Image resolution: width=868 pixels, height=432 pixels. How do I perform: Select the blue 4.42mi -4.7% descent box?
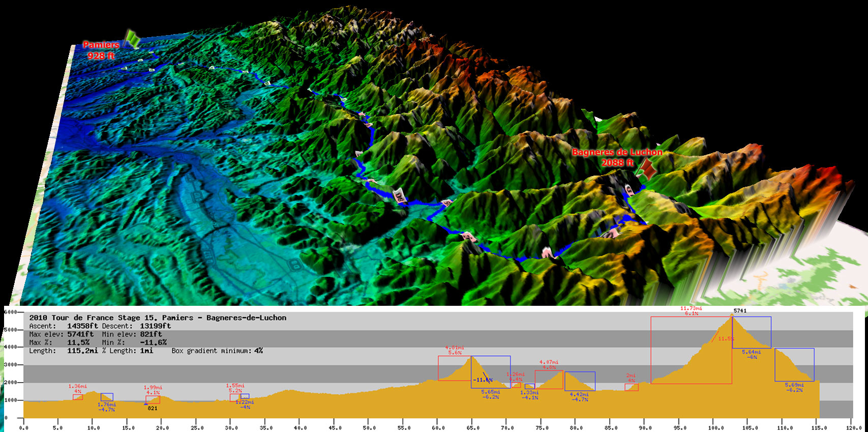click(580, 381)
